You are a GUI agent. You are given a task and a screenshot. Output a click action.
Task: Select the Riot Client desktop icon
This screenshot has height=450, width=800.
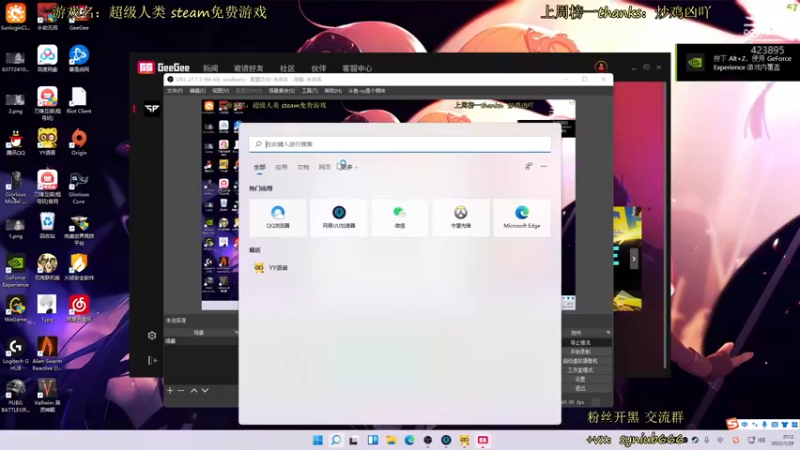click(x=79, y=100)
